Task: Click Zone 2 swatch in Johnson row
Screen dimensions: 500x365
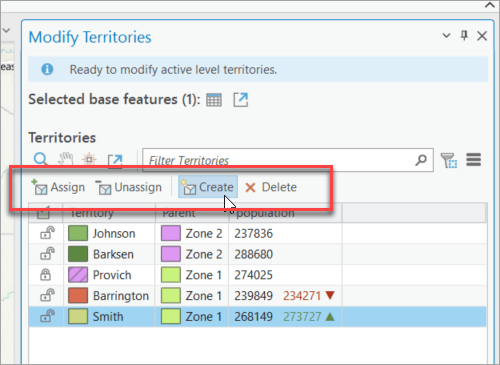Action: (171, 233)
